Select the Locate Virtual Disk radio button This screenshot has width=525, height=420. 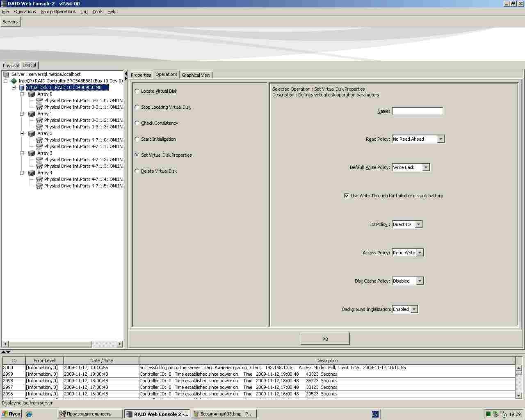pyautogui.click(x=137, y=91)
